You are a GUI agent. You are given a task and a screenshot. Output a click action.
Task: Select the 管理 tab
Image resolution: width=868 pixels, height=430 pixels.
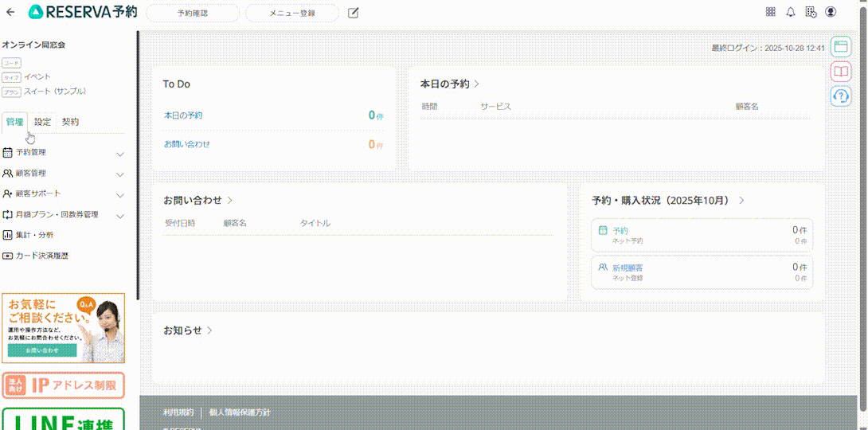(x=14, y=123)
